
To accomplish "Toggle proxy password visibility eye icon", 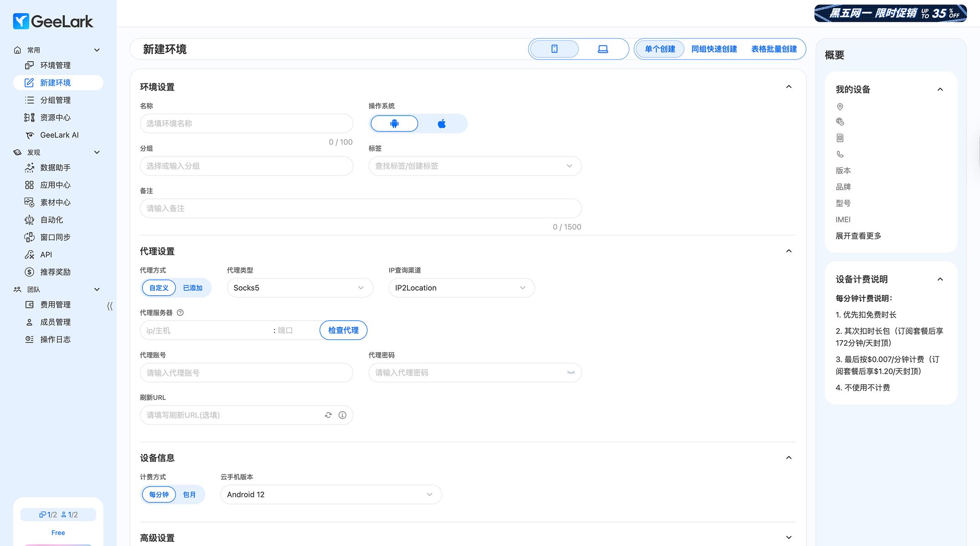I will coord(571,373).
